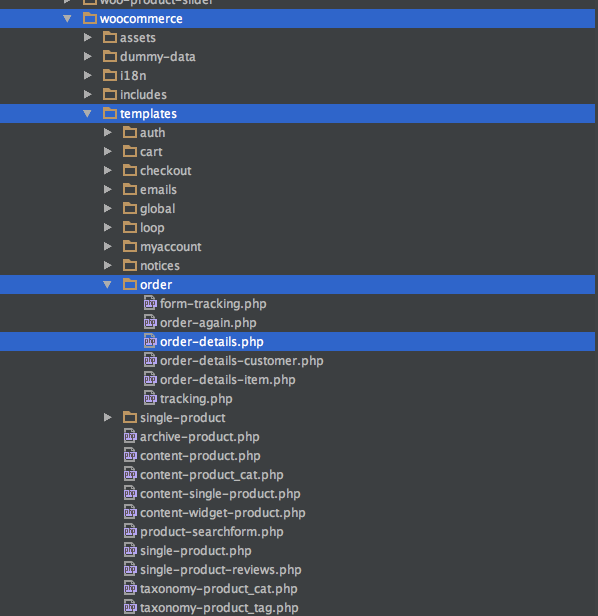Click the form-tracking.php file icon
The width and height of the screenshot is (598, 616).
click(x=150, y=303)
